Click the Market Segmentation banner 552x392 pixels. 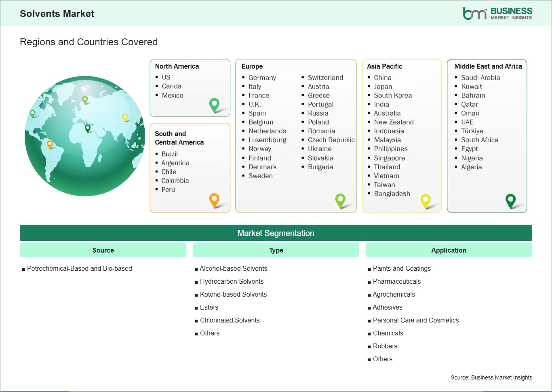[x=276, y=233]
